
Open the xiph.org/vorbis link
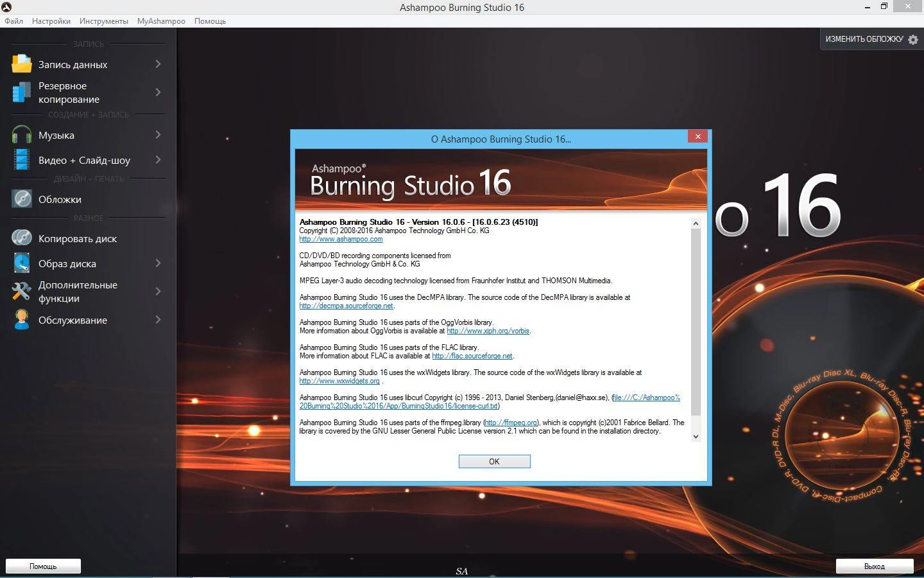[x=488, y=331]
